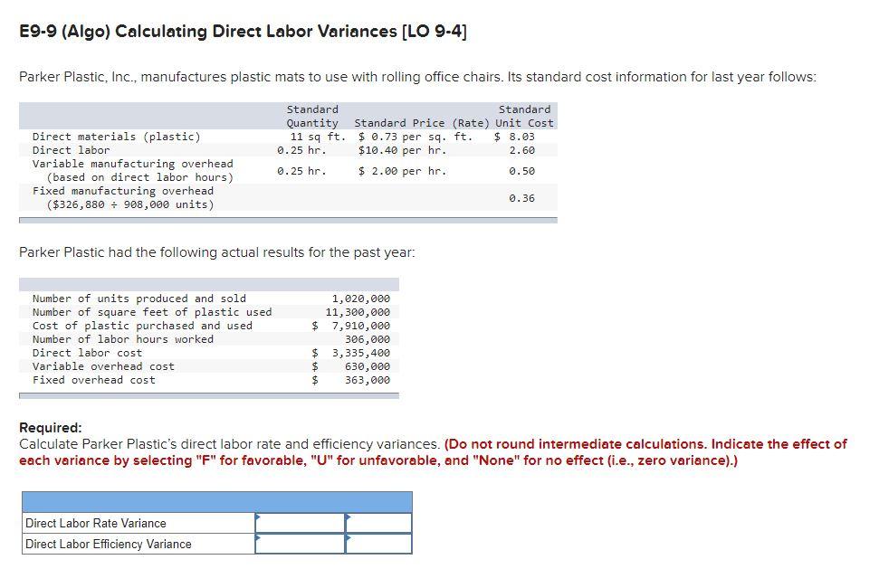This screenshot has width=879, height=588.
Task: Select the Direct labor cost value 3,335,400
Action: 360,353
